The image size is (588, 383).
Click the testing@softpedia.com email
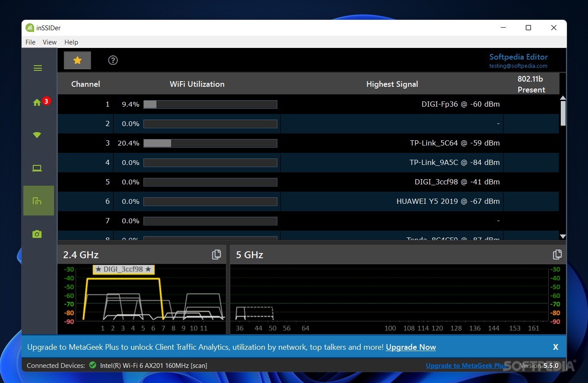tap(518, 66)
